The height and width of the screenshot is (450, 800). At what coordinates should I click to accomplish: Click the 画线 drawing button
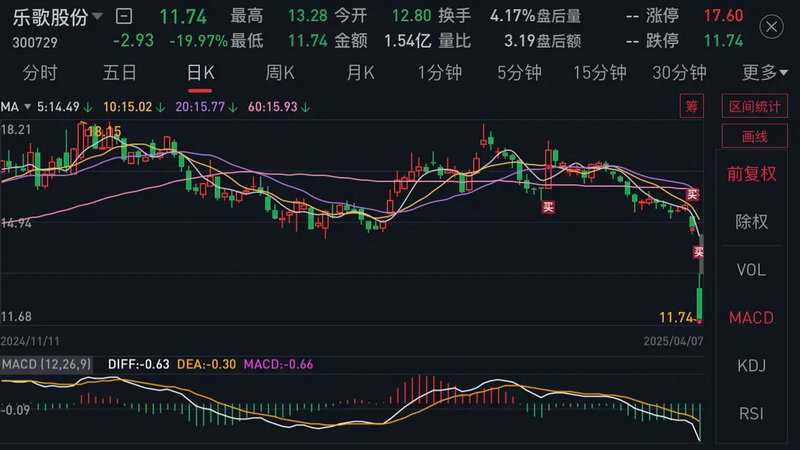(x=751, y=136)
